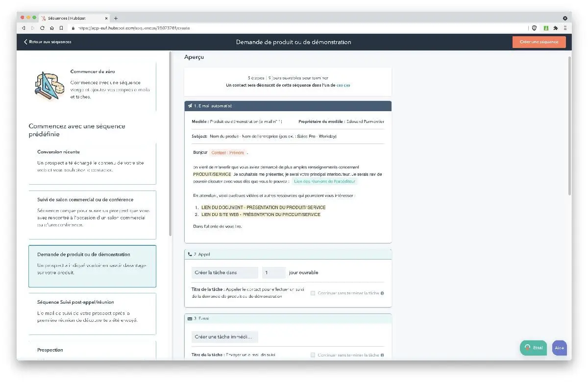Image resolution: width=588 pixels, height=382 pixels.
Task: Go to browser home icon
Action: pyautogui.click(x=52, y=28)
